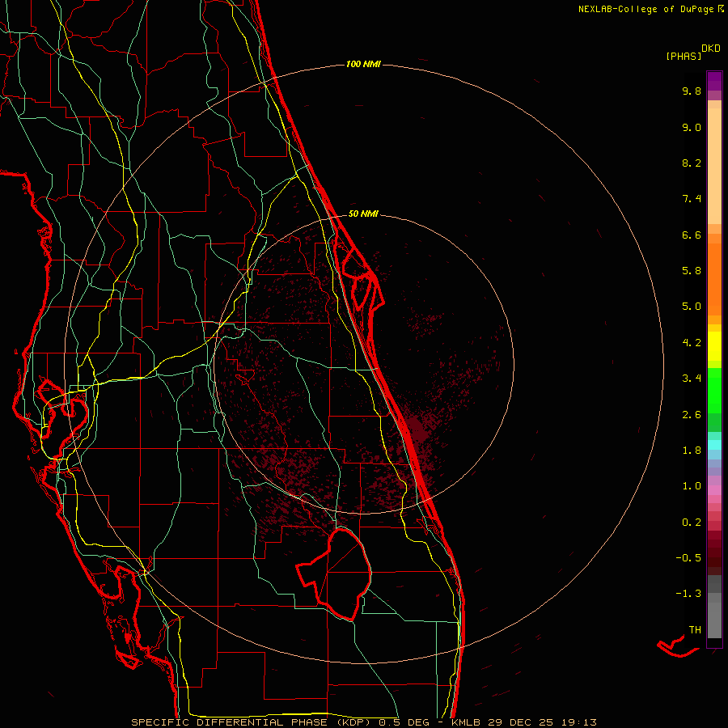This screenshot has height=728, width=728.
Task: Pick the dark maroon band on the color bar
Action: coord(714,552)
